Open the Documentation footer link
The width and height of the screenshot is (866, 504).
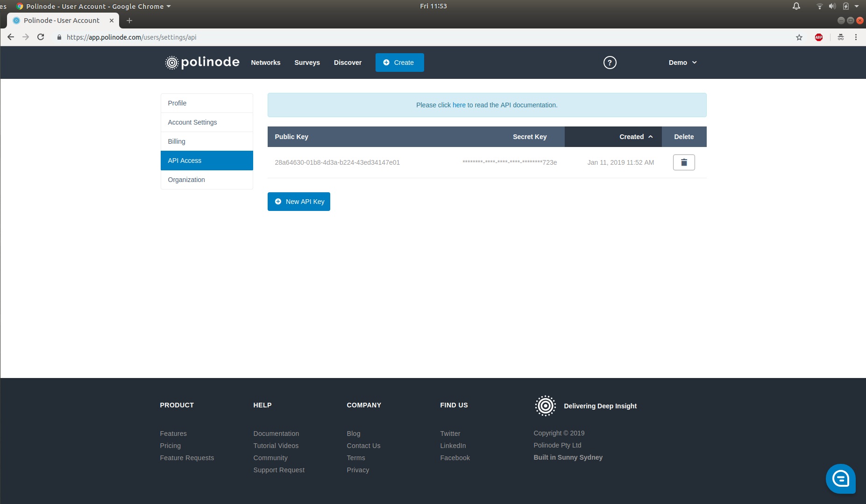click(276, 434)
